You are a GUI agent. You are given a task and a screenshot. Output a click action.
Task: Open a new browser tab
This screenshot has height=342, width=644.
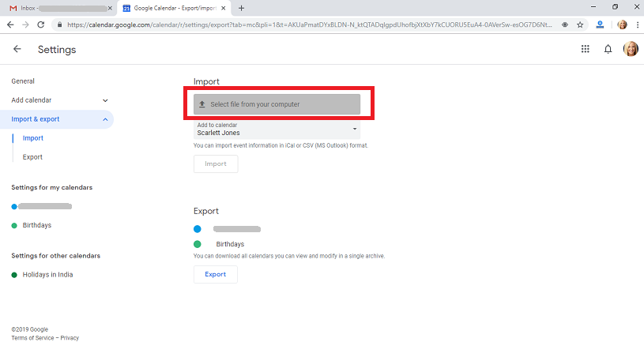[241, 8]
